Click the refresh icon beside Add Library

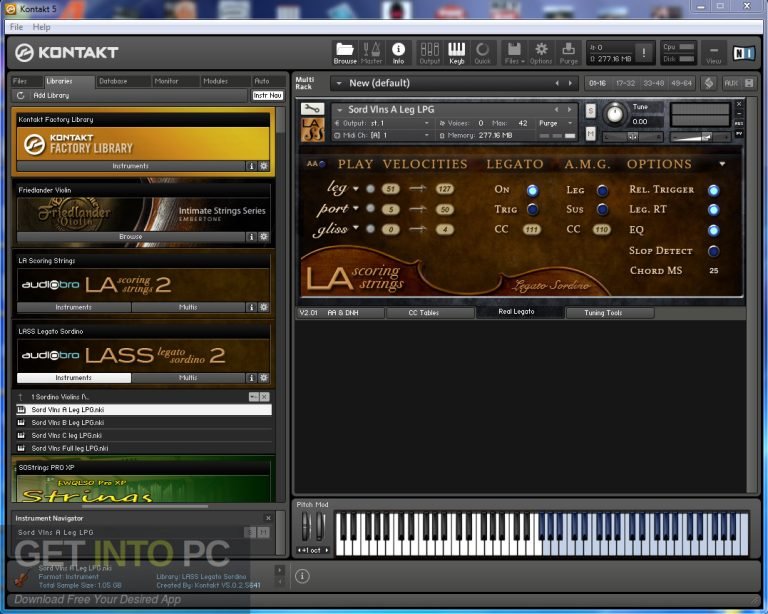tap(20, 95)
